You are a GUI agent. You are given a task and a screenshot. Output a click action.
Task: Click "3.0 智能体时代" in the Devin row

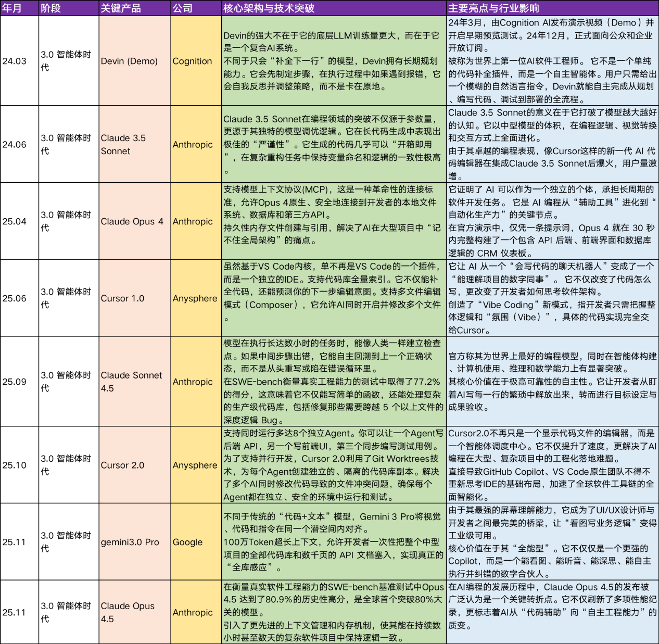pyautogui.click(x=69, y=61)
